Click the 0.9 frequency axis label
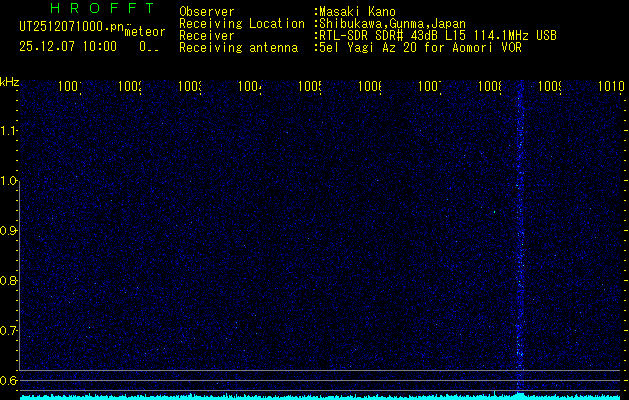The height and width of the screenshot is (400, 629). tap(9, 230)
